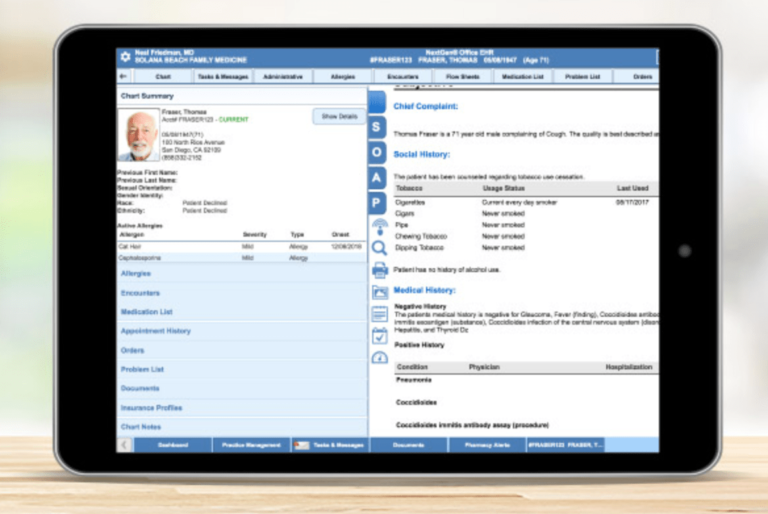Screen dimensions: 768x514
Task: Select the #FRASER123 patient tab in bottom bar
Action: point(566,445)
